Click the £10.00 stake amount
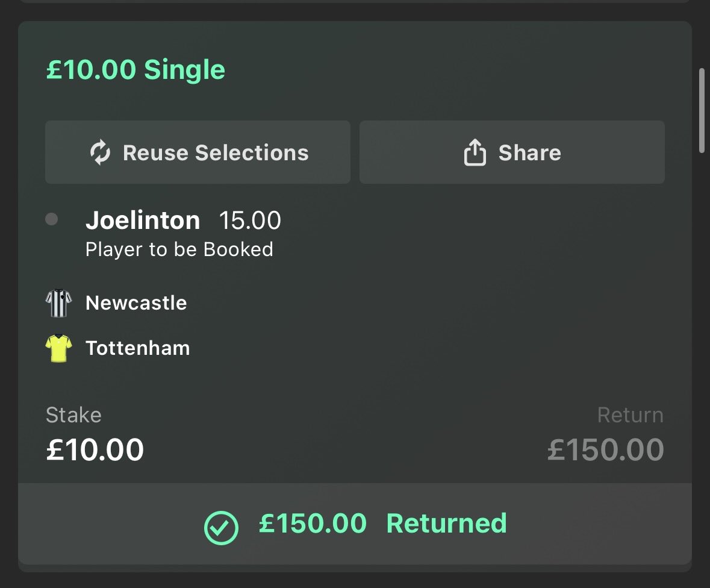The width and height of the screenshot is (710, 588). pyautogui.click(x=95, y=450)
